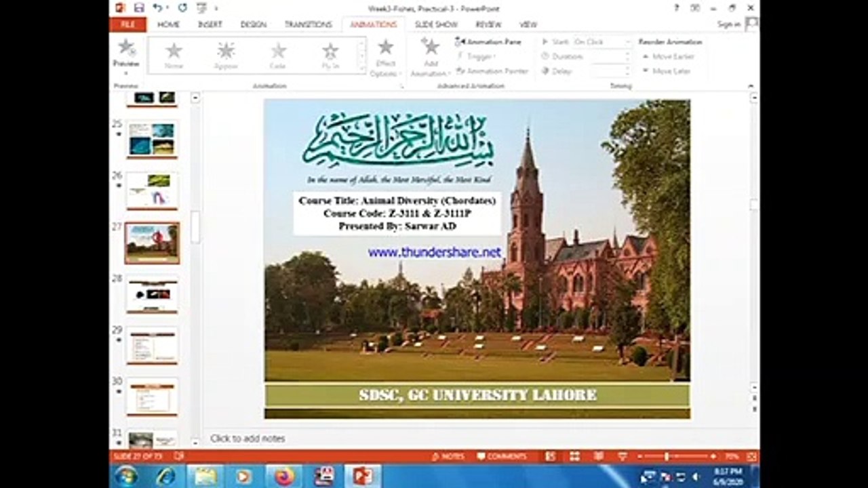Select slide 28 thumbnail
The height and width of the screenshot is (488, 868).
pyautogui.click(x=152, y=294)
